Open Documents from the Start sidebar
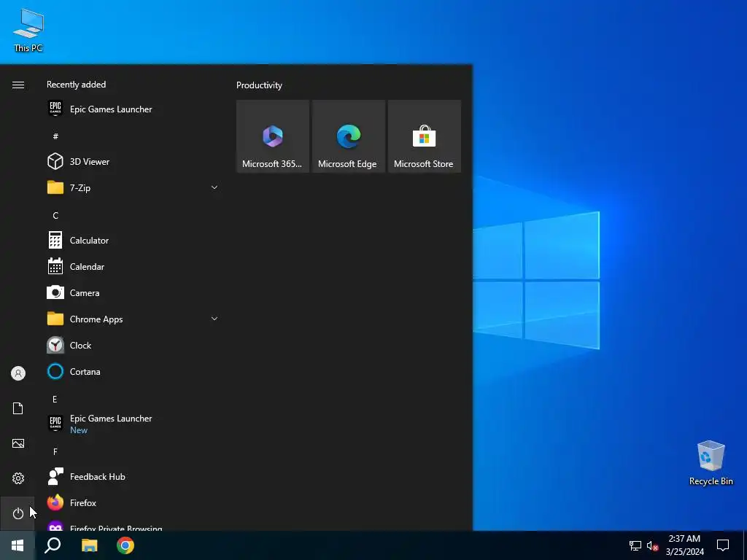Image resolution: width=747 pixels, height=560 pixels. click(18, 408)
